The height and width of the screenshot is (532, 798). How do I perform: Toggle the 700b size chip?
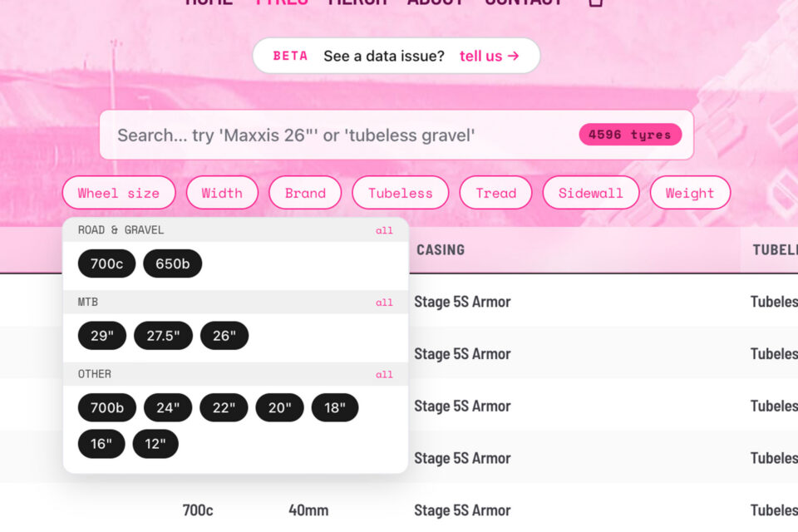click(107, 408)
